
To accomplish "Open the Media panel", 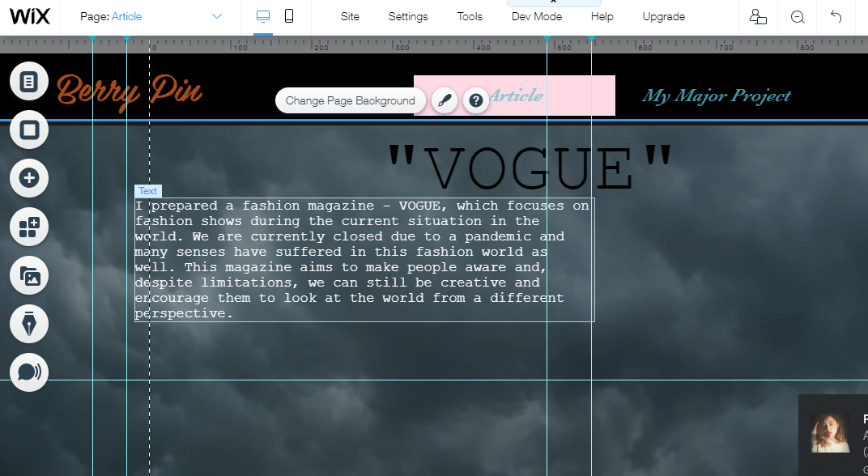I will (29, 275).
